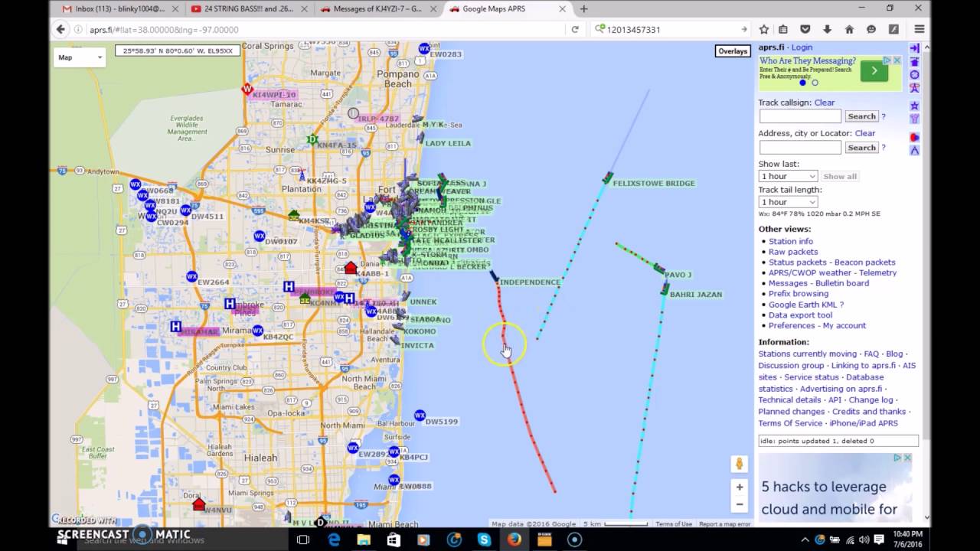Open the Map type dropdown
This screenshot has width=980, height=551.
80,57
